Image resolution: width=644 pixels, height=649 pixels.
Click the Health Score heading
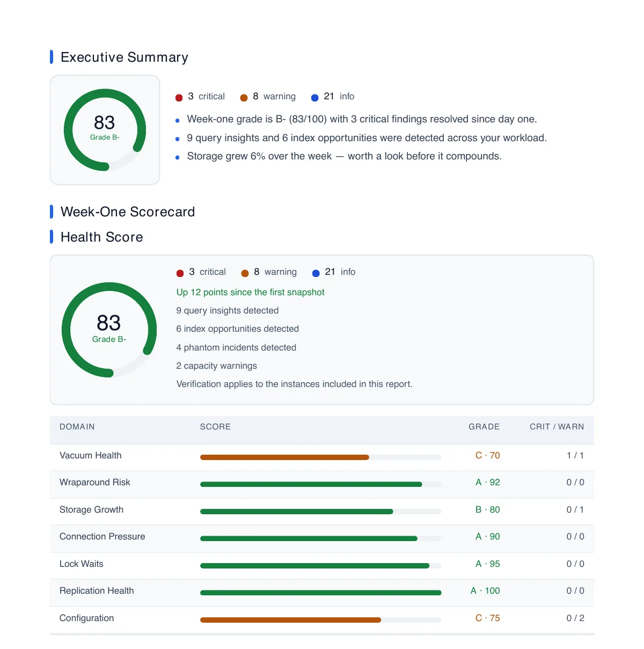(x=102, y=237)
